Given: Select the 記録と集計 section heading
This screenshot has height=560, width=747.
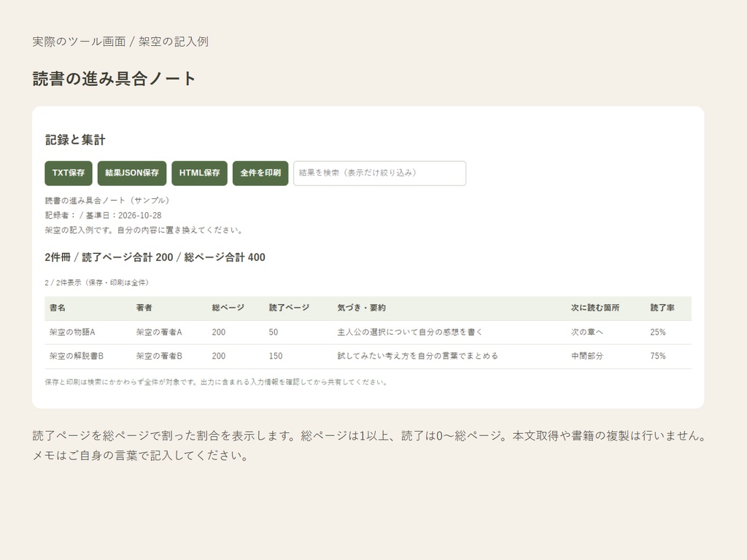Looking at the screenshot, I should [75, 139].
